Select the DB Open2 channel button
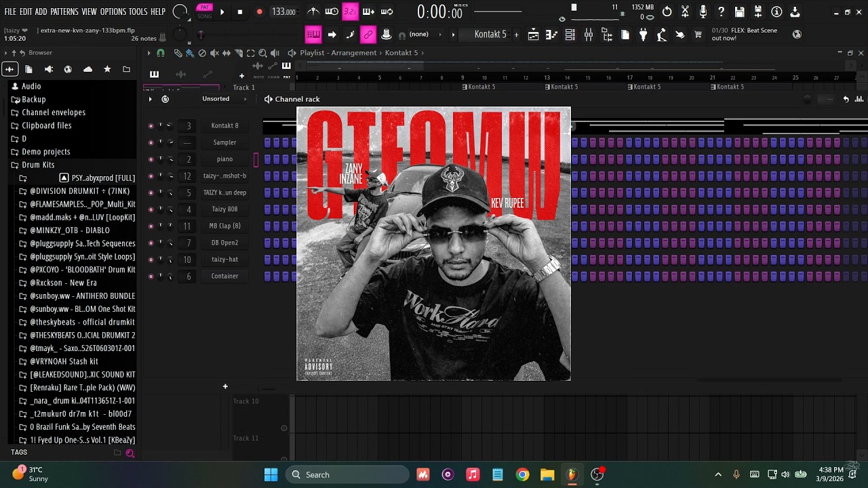This screenshot has height=488, width=868. [x=224, y=243]
